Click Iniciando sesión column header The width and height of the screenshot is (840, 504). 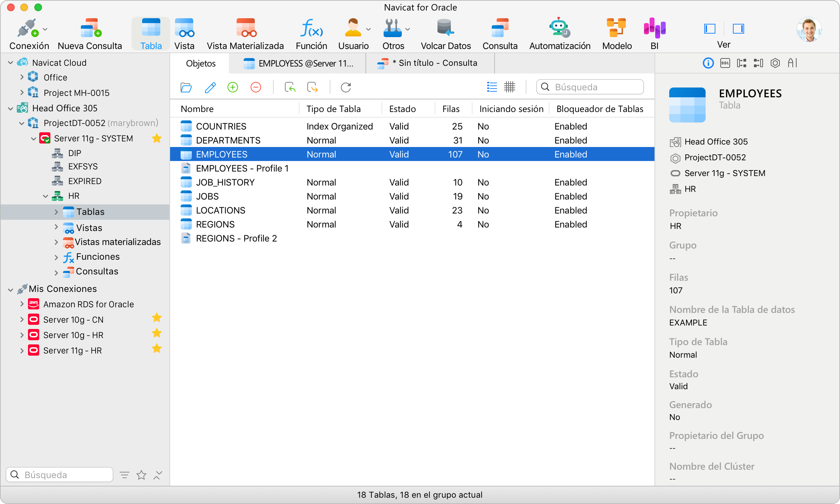511,109
